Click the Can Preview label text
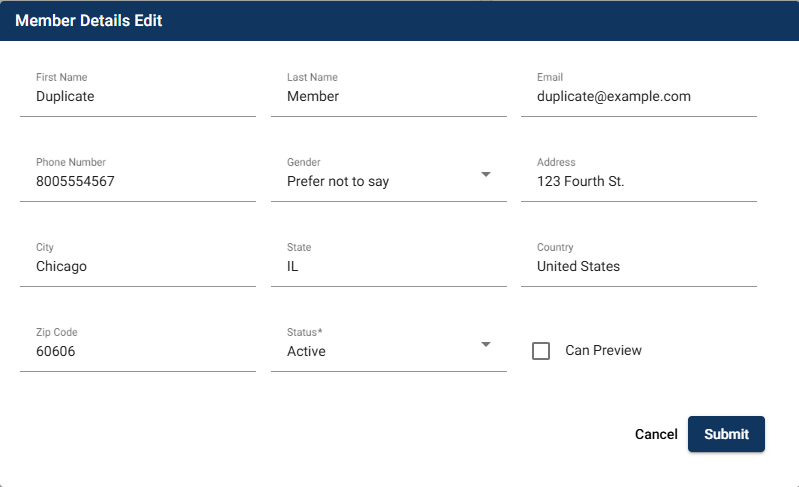This screenshot has width=799, height=487. coord(603,351)
